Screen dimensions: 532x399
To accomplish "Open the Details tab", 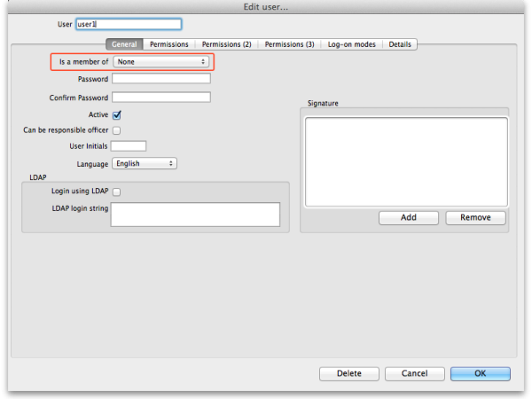I will click(400, 44).
